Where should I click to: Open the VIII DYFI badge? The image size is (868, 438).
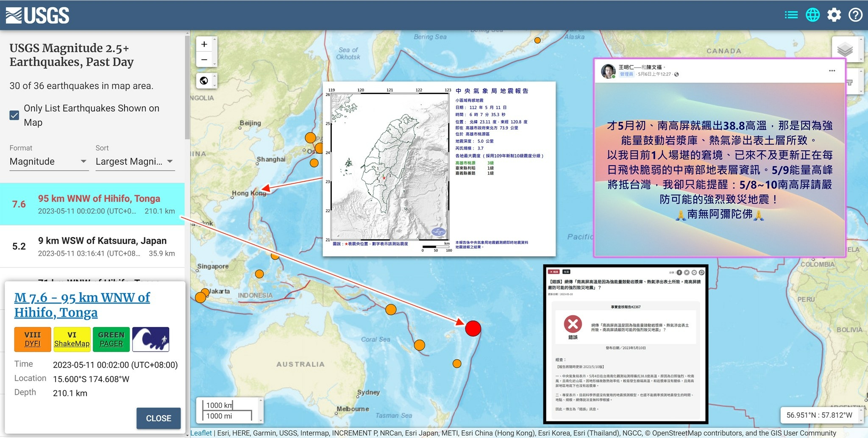(x=33, y=339)
